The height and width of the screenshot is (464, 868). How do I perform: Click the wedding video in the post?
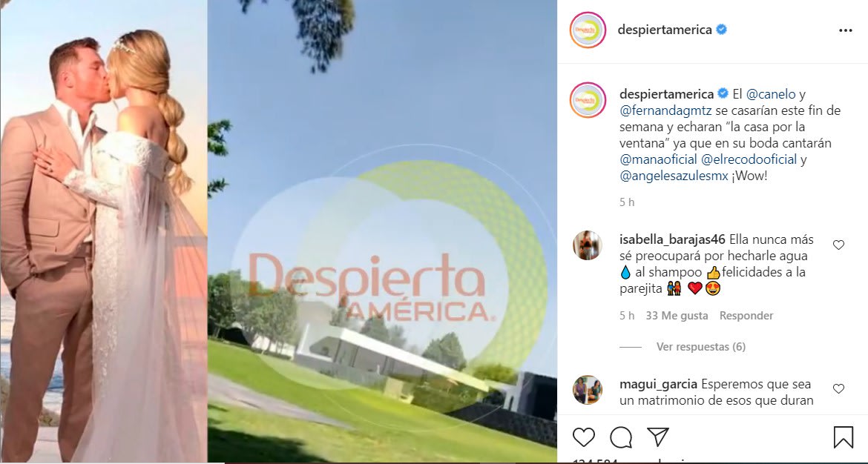point(278,232)
